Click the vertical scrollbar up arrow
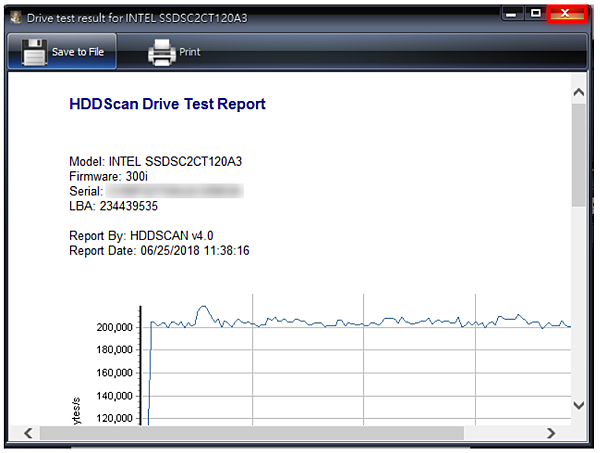Viewport: 600px width, 453px height. (x=579, y=92)
